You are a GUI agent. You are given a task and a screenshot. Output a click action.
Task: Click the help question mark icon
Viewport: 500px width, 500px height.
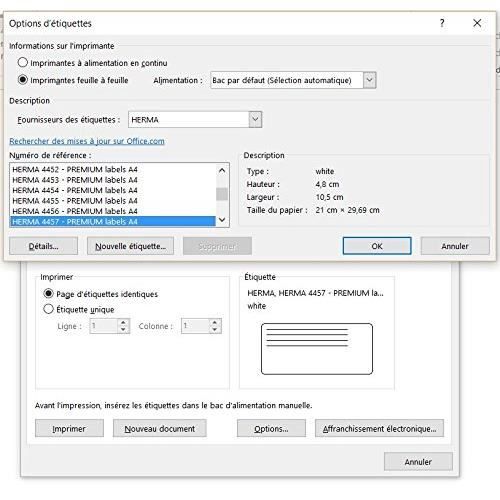point(442,23)
